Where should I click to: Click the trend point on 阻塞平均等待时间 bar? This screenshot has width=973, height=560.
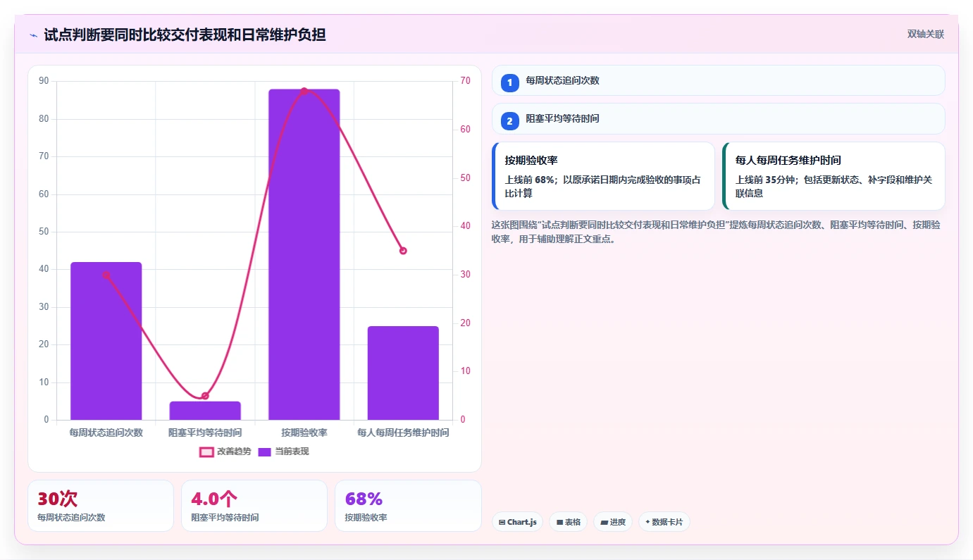tap(205, 396)
